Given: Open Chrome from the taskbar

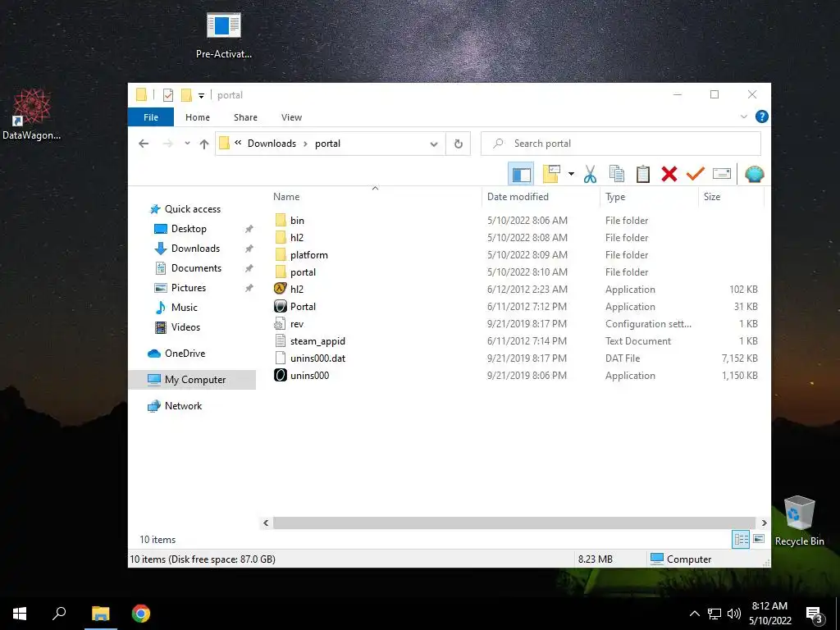Looking at the screenshot, I should tap(141, 614).
